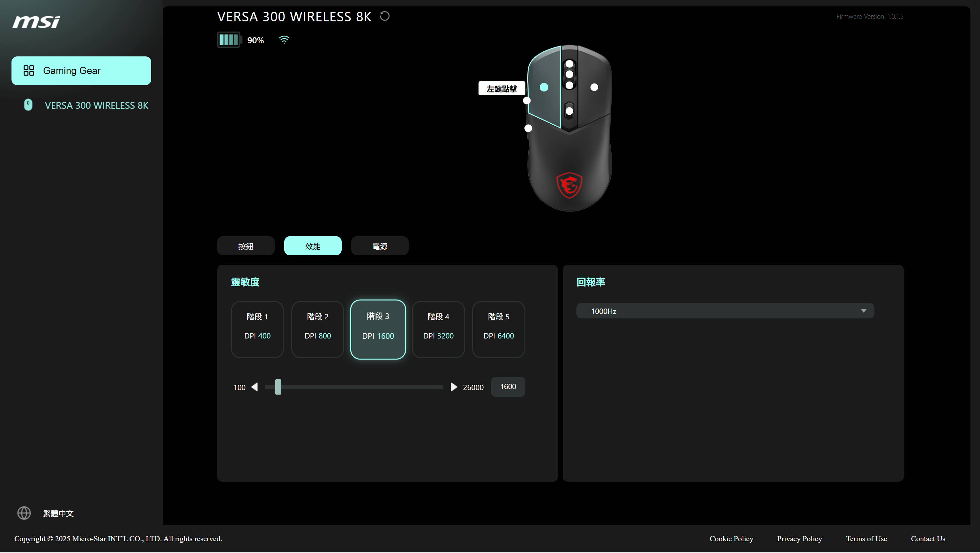The width and height of the screenshot is (980, 553).
Task: Select stage 5 DPI 6400
Action: click(498, 329)
